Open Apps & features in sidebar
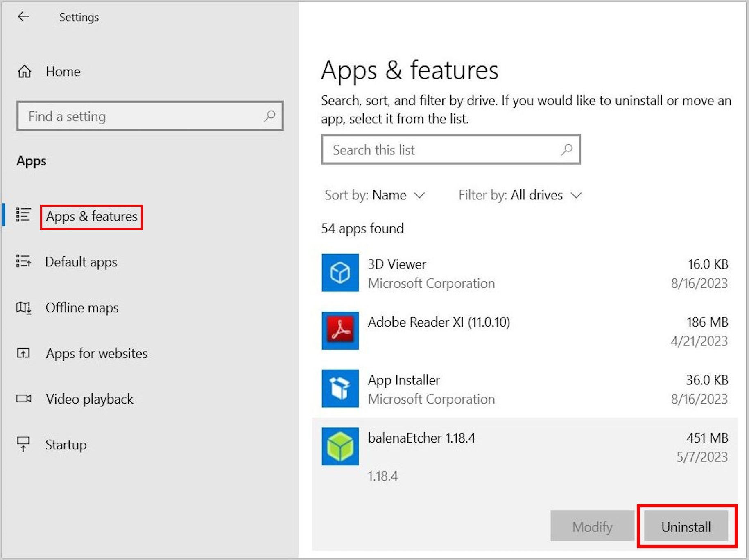749x560 pixels. point(91,217)
